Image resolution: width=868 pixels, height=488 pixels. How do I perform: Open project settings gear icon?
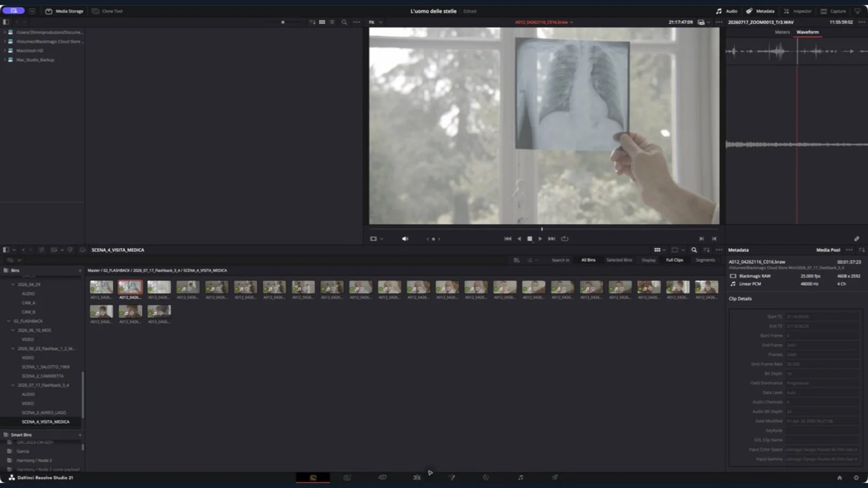coord(856,478)
